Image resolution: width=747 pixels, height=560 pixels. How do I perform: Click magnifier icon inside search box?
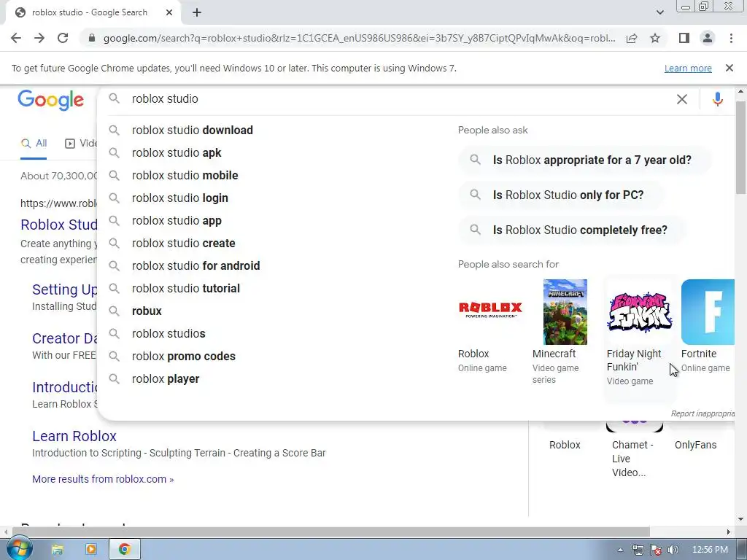[x=114, y=98]
